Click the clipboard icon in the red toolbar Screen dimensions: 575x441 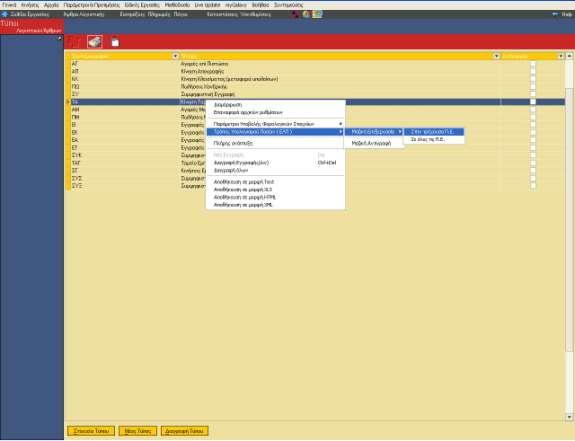coord(115,42)
